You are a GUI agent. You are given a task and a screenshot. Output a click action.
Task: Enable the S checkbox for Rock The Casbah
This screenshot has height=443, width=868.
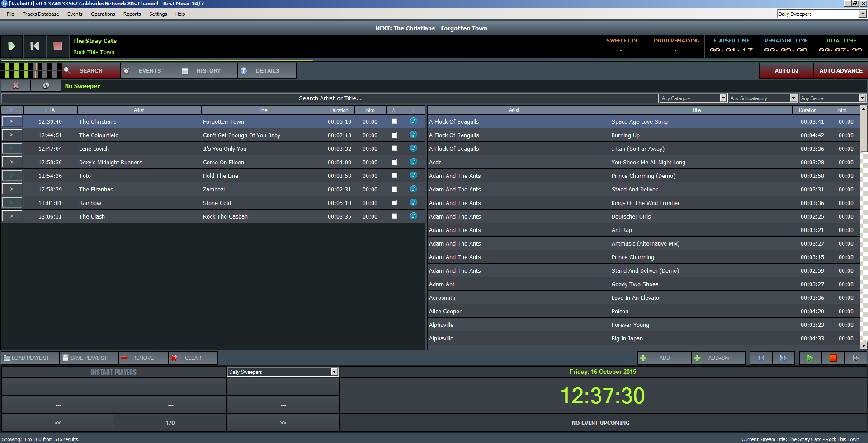coord(394,216)
